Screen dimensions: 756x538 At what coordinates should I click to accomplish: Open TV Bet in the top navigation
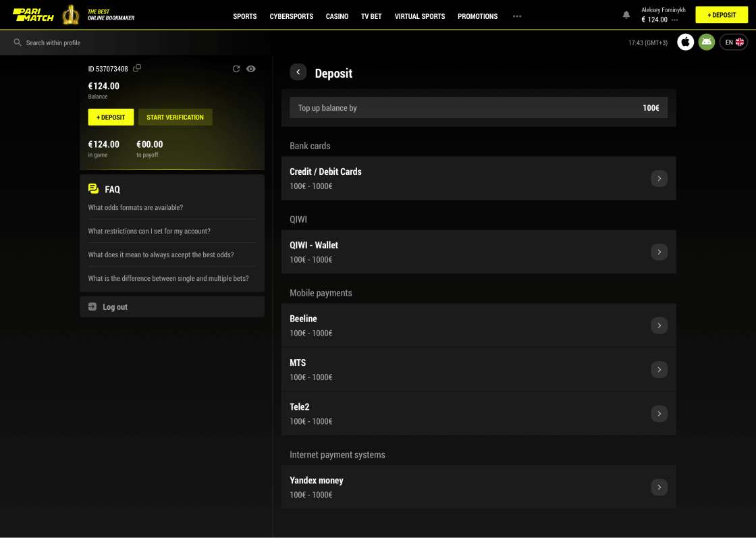click(371, 16)
